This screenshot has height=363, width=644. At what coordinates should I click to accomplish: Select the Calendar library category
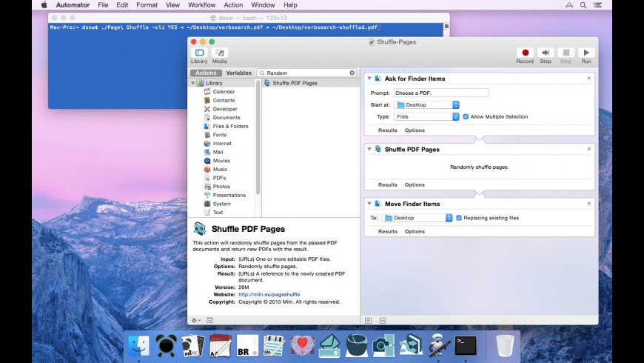click(224, 92)
